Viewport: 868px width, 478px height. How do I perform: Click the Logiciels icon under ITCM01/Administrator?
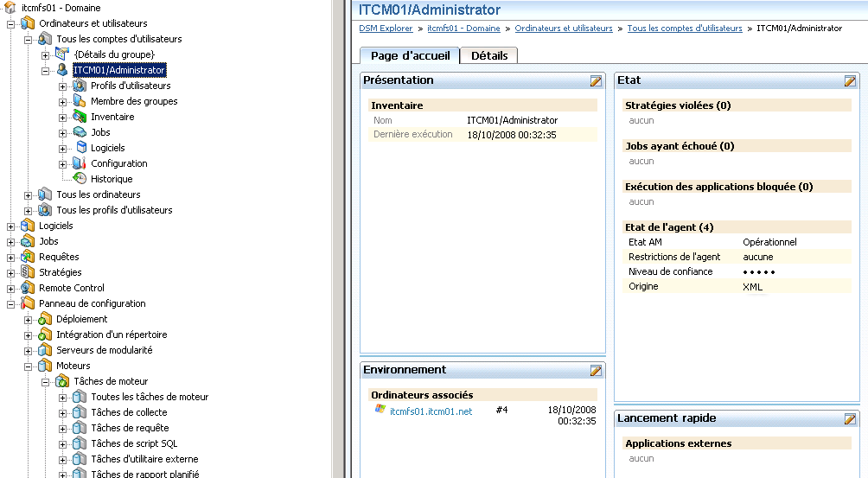[x=82, y=148]
